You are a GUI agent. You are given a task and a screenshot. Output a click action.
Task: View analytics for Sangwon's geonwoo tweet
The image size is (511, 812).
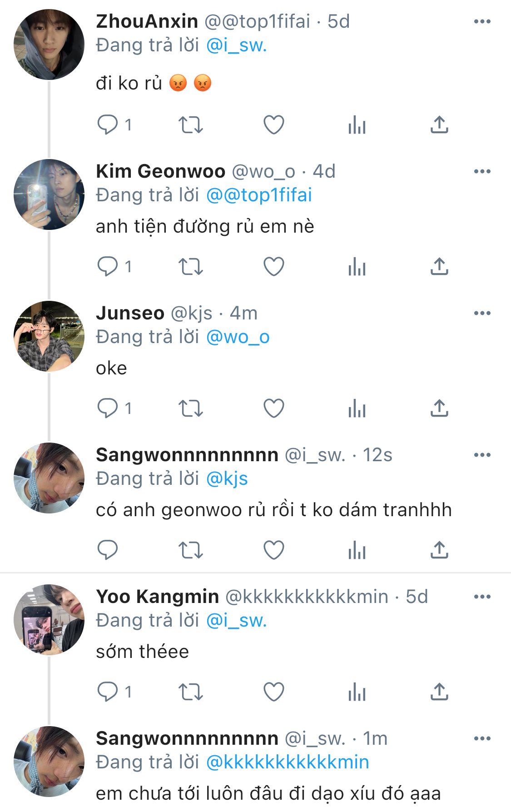click(x=357, y=550)
